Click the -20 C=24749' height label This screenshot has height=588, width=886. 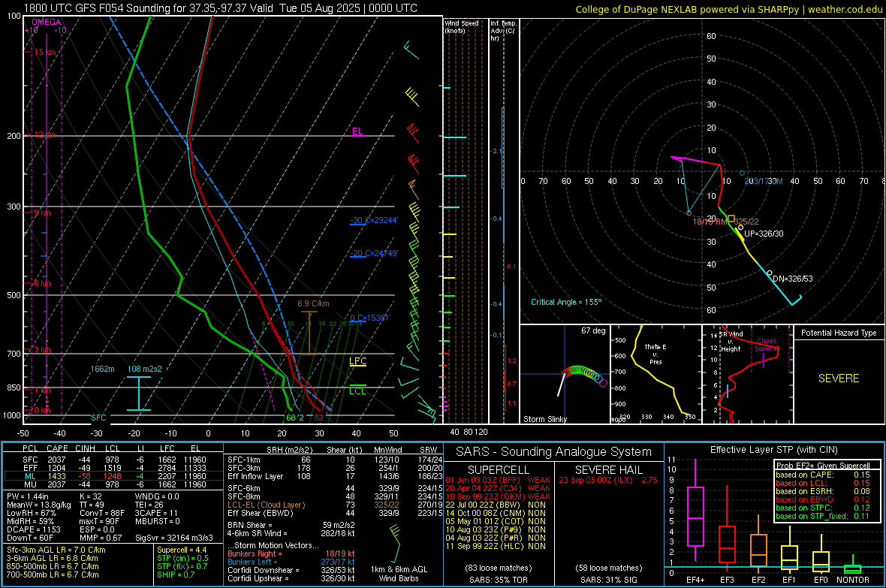(374, 253)
